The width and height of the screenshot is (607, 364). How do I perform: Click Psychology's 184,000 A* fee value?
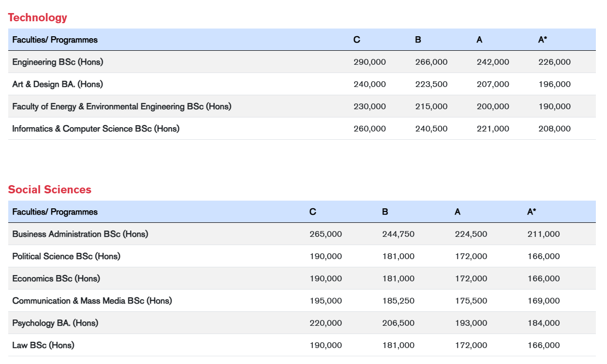pyautogui.click(x=544, y=323)
